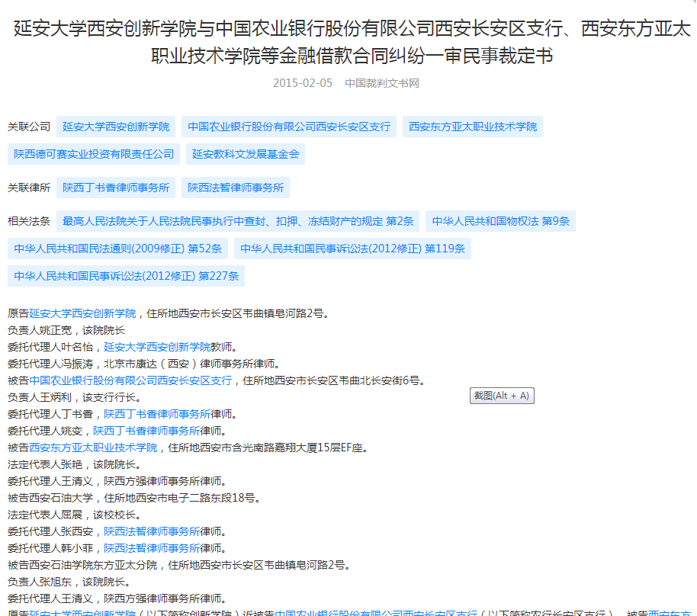This screenshot has width=697, height=616.
Task: Click 陕西法智律师事务所 link in 韩小菲 line
Action: coord(152,548)
